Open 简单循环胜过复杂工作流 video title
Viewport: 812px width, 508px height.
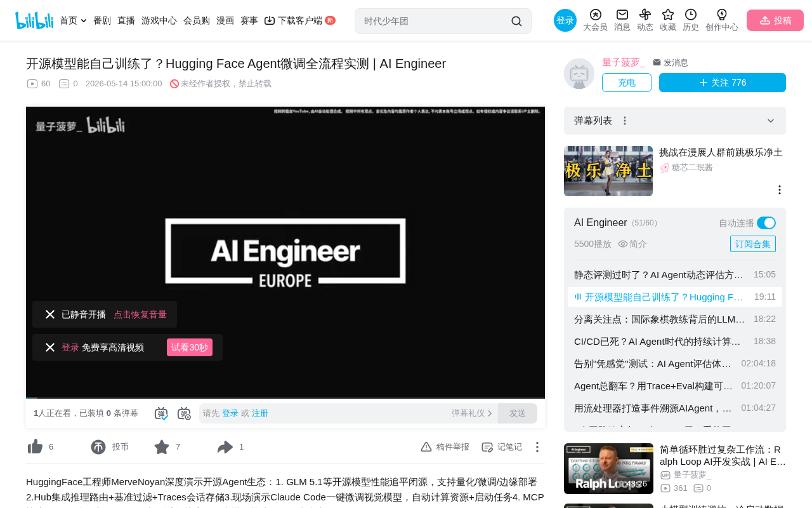[x=723, y=456]
